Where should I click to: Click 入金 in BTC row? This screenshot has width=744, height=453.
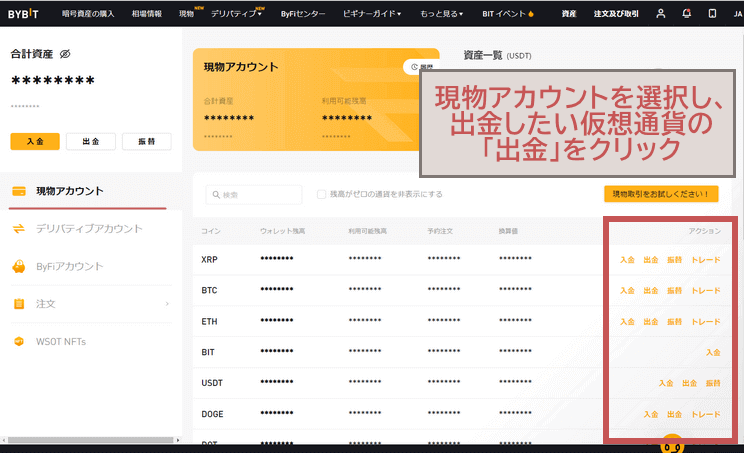pos(627,290)
